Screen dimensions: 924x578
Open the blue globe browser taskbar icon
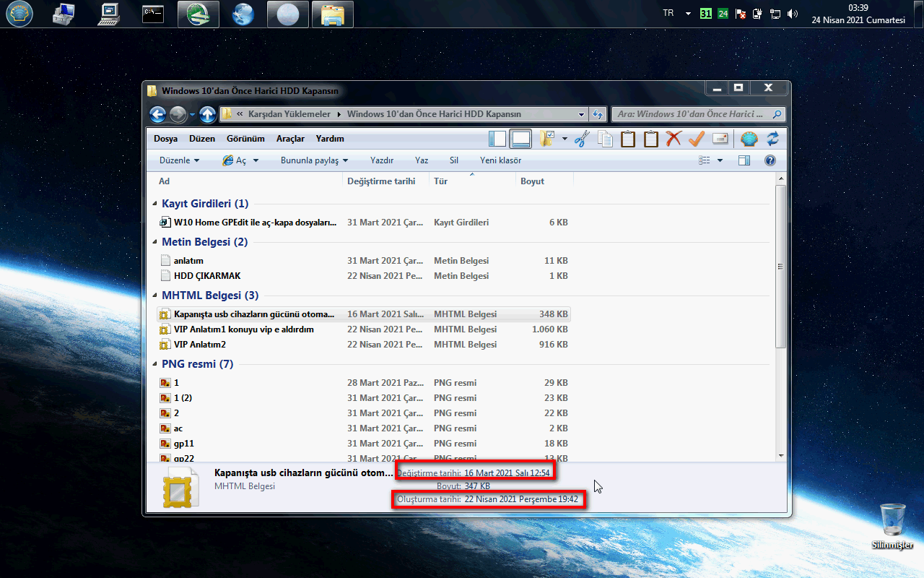click(243, 14)
